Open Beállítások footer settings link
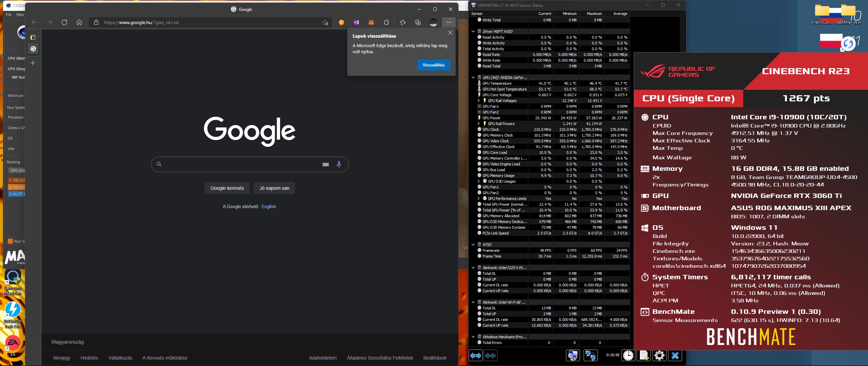Viewport: 868px width, 366px height. click(x=435, y=358)
